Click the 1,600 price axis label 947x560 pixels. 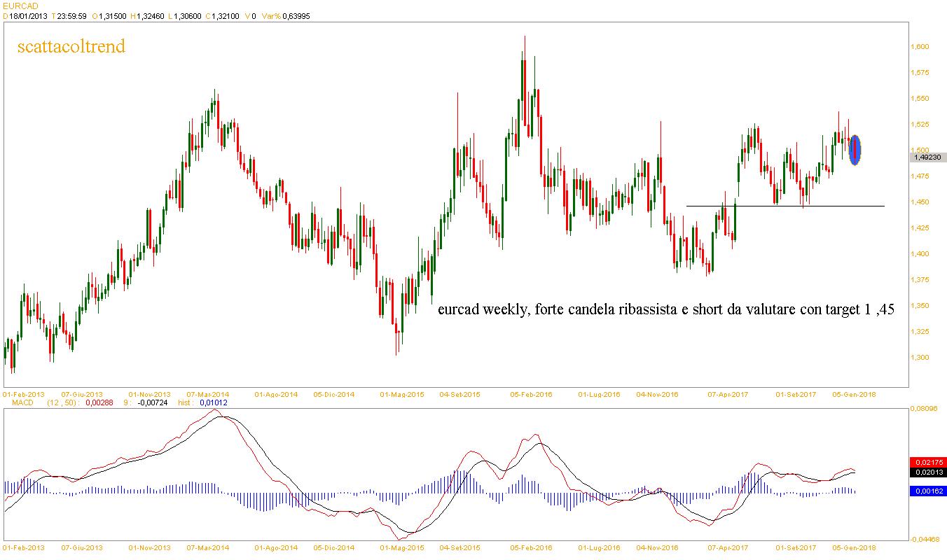click(x=919, y=47)
